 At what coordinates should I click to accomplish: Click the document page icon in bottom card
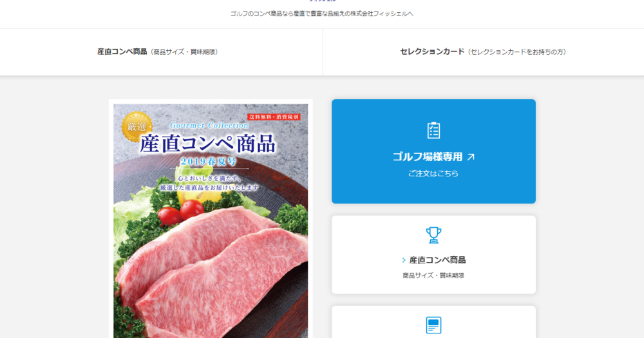pos(433,325)
